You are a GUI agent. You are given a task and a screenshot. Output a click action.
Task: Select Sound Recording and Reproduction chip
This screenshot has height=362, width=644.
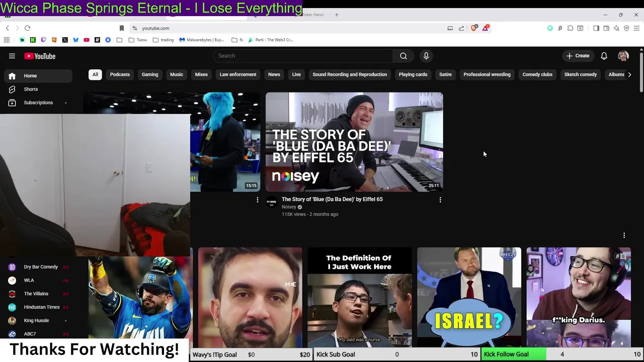click(x=350, y=74)
